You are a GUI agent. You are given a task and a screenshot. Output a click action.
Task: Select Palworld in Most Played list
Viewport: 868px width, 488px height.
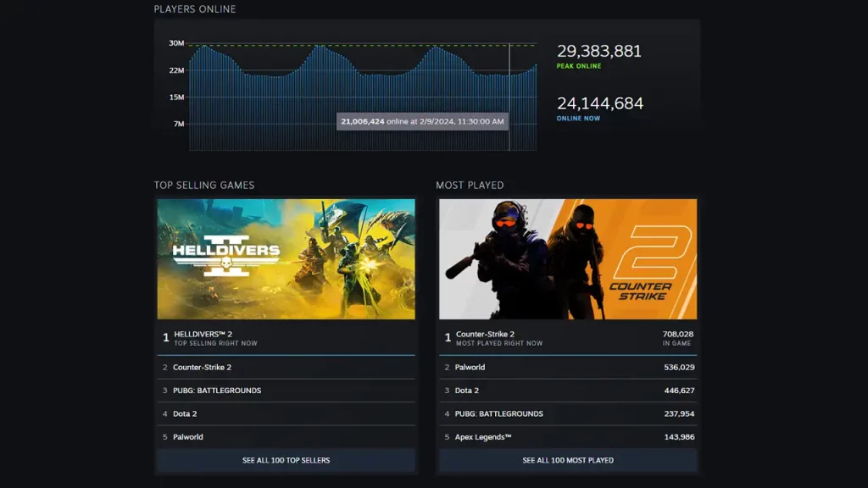(x=568, y=368)
